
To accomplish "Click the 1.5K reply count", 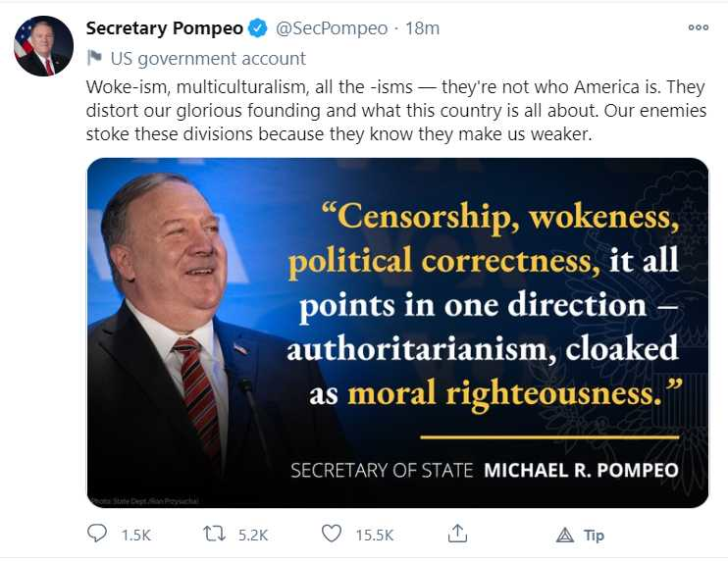I will click(x=134, y=535).
